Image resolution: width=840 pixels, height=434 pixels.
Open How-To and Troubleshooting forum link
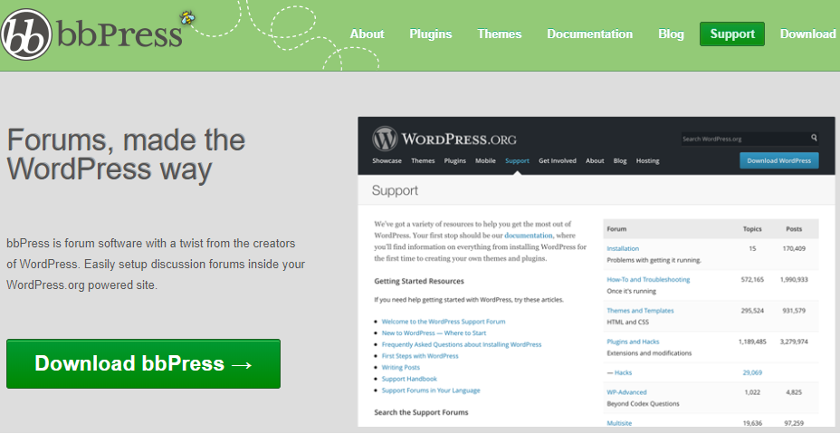pyautogui.click(x=648, y=280)
